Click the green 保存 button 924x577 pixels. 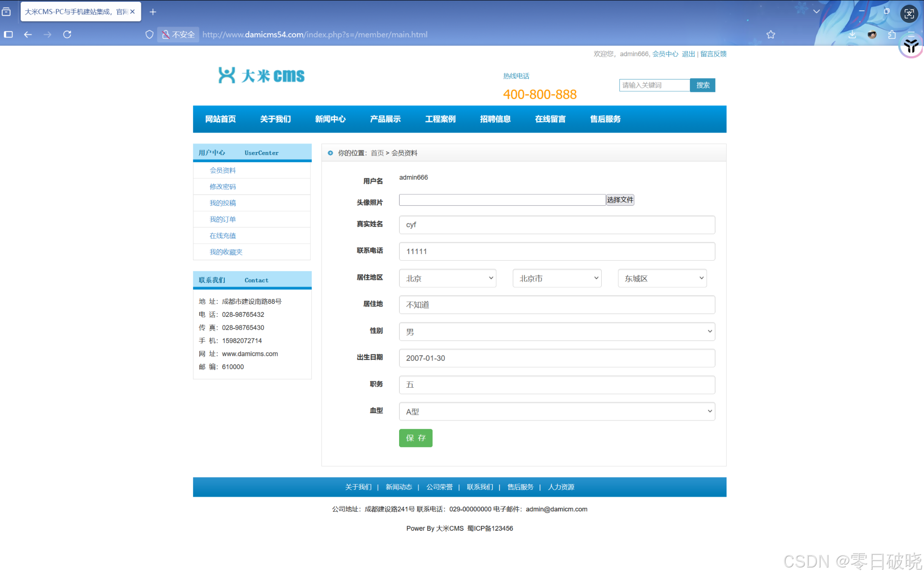click(415, 438)
